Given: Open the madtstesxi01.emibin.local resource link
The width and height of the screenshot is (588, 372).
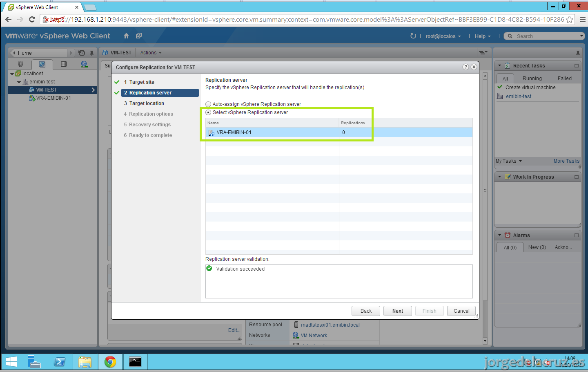Looking at the screenshot, I should [x=330, y=325].
